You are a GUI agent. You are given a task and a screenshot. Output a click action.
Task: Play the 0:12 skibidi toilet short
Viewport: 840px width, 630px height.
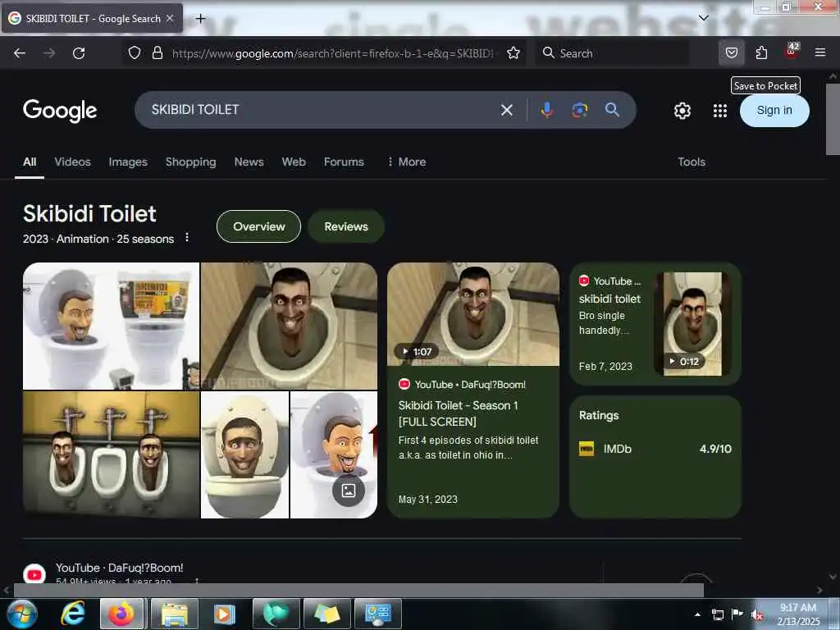click(x=692, y=323)
